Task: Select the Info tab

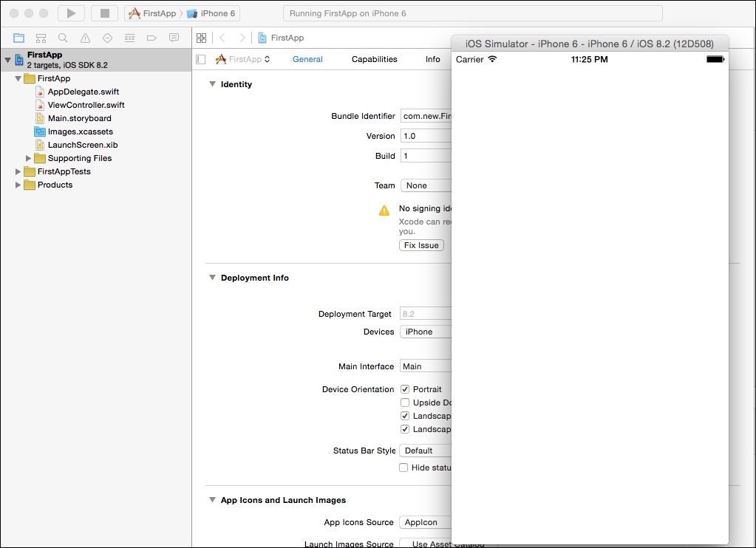Action: click(x=432, y=59)
